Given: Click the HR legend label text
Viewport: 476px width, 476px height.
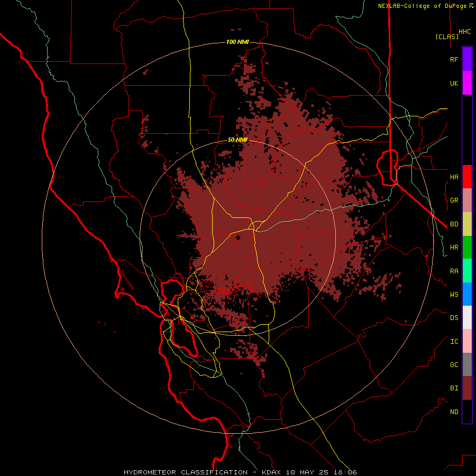Looking at the screenshot, I should click(454, 248).
